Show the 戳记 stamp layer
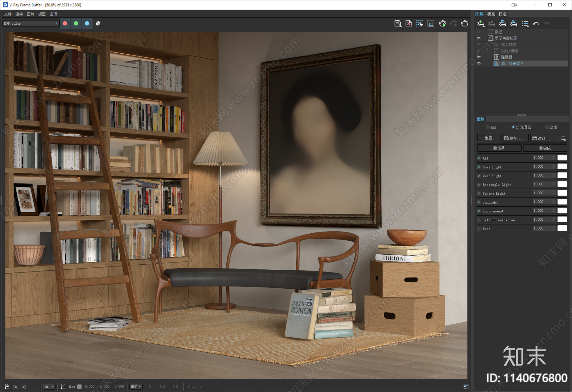The height and width of the screenshot is (392, 572). pos(479,32)
